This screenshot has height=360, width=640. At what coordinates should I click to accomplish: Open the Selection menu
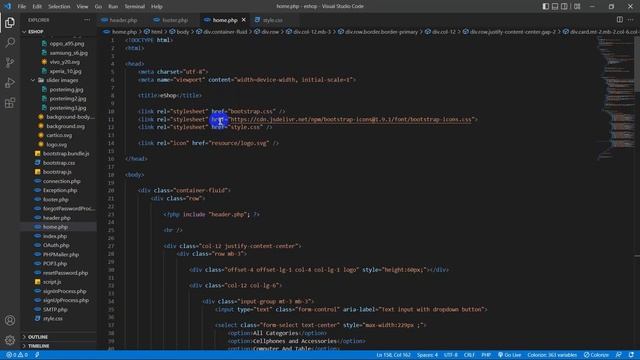pos(59,6)
